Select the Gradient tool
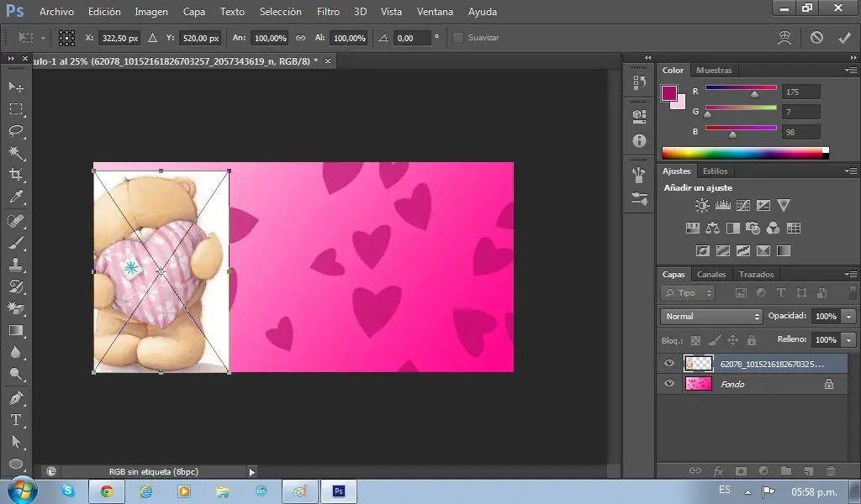Image resolution: width=861 pixels, height=504 pixels. [16, 330]
